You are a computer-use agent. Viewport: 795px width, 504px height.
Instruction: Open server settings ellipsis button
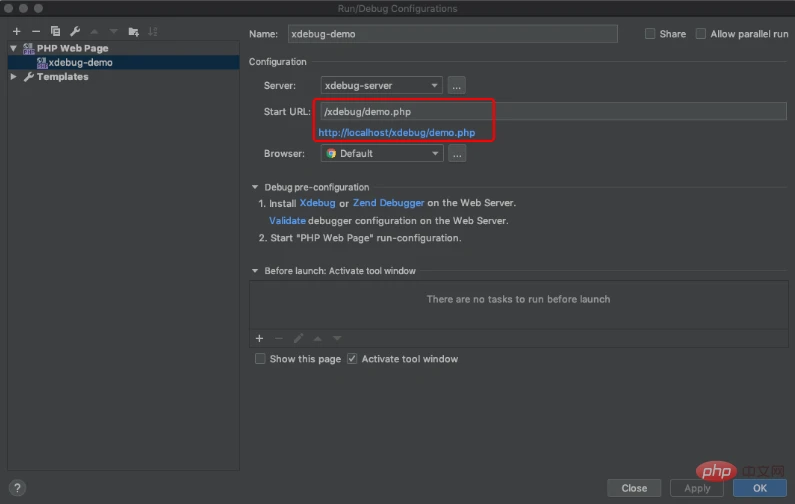456,86
